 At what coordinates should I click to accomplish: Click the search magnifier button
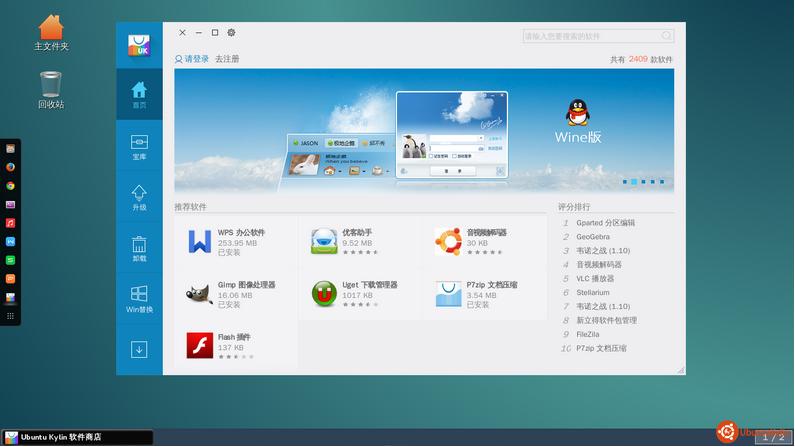pyautogui.click(x=667, y=36)
